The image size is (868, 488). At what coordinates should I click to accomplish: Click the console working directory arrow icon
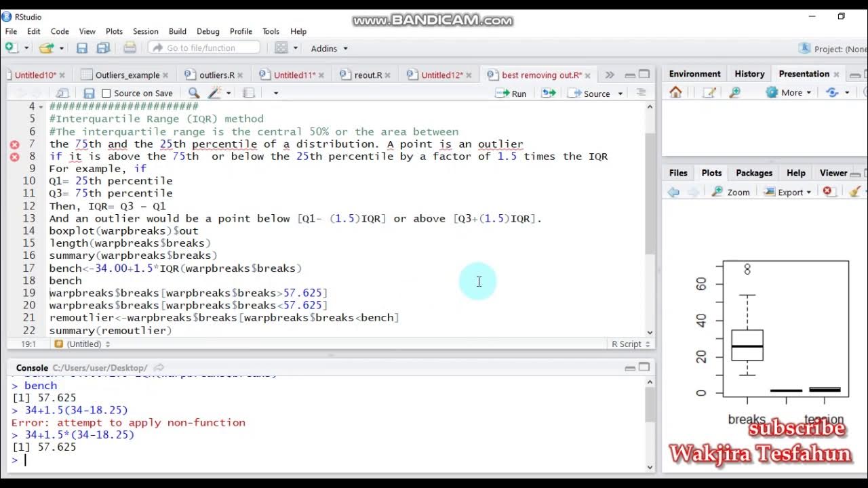click(159, 368)
